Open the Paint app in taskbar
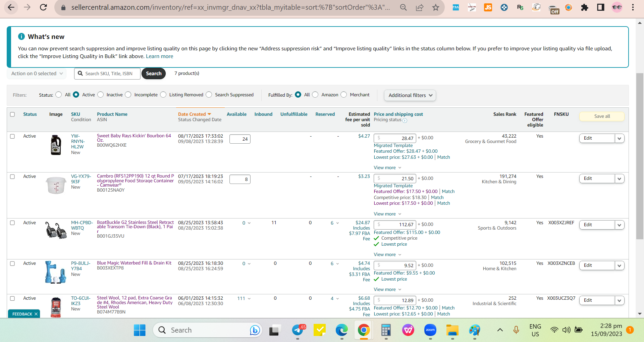 point(475,330)
